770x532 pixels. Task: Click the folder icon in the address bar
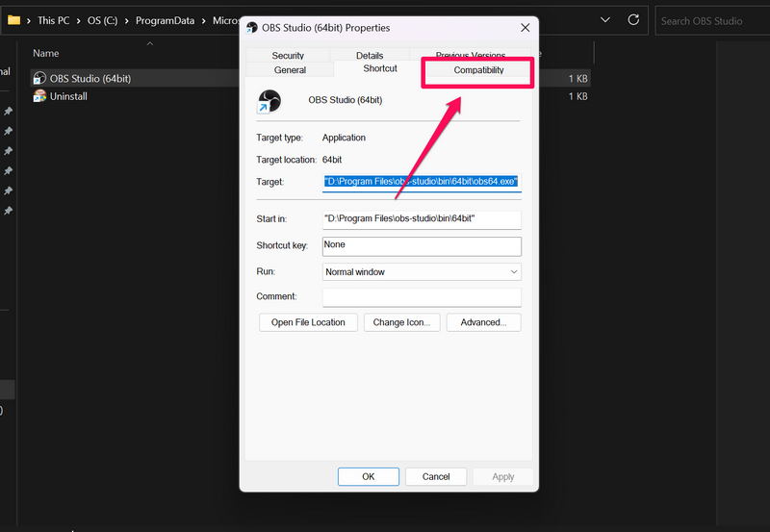(x=14, y=20)
